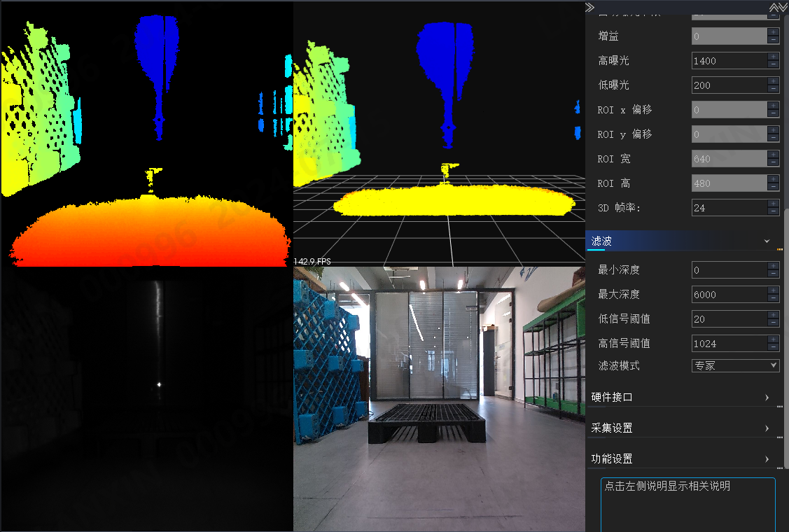Decrease ROI 高 with minus stepper
The width and height of the screenshot is (789, 532).
pyautogui.click(x=774, y=187)
